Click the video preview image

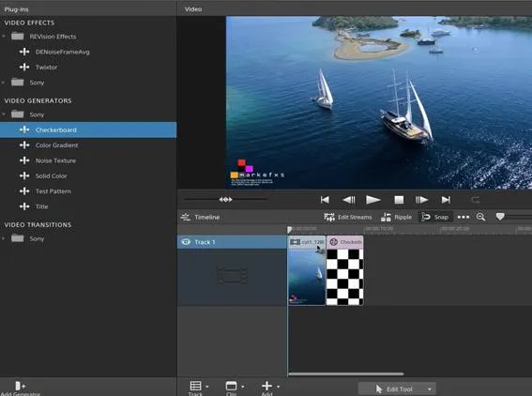(379, 102)
